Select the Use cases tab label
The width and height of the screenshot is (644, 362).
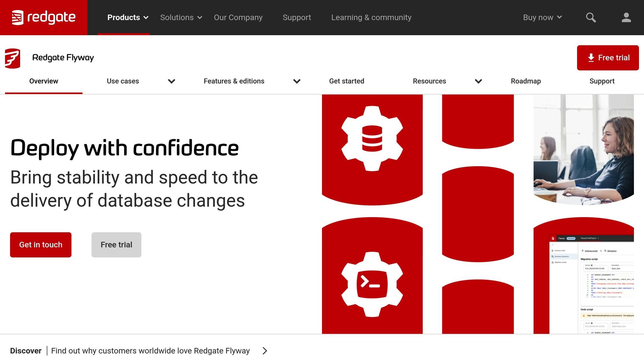point(123,81)
